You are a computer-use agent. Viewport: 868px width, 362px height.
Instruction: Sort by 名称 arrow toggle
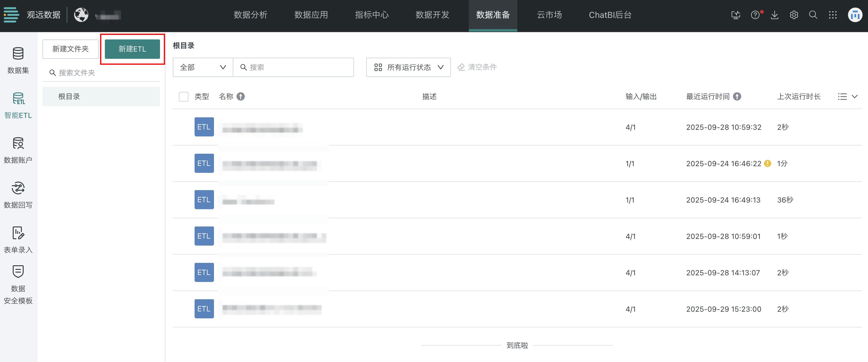(x=241, y=97)
